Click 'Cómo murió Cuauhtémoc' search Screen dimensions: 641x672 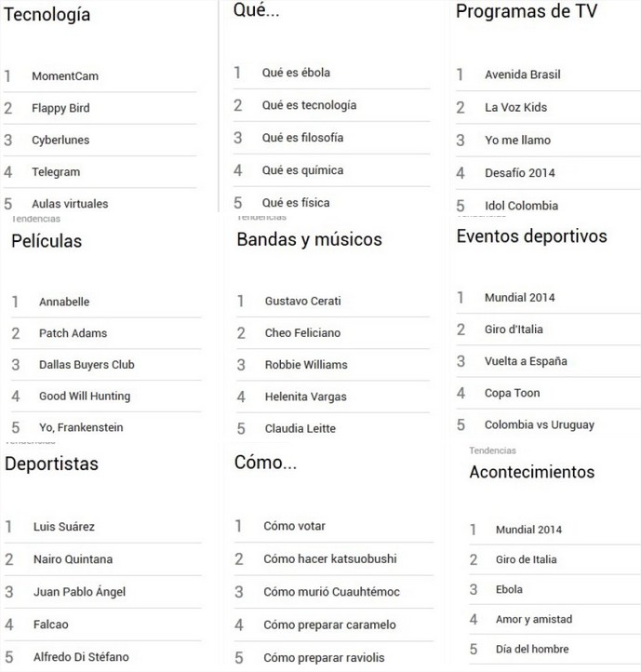331,592
